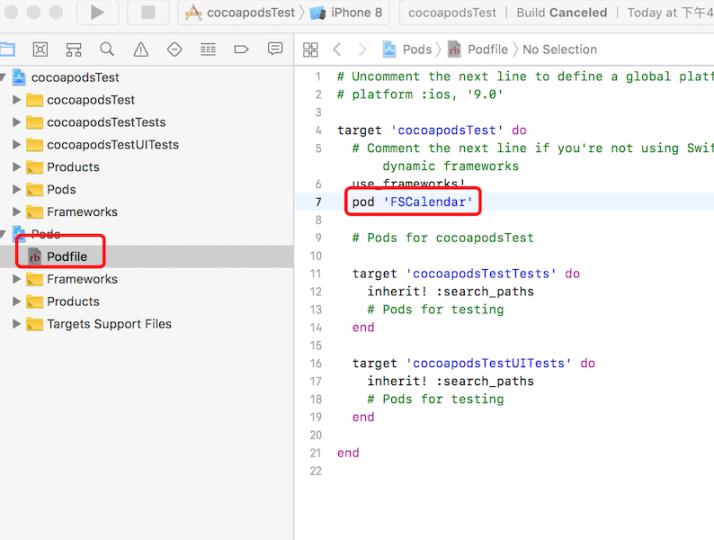The image size is (714, 540).
Task: Expand the Targets Support Files folder
Action: (x=16, y=324)
